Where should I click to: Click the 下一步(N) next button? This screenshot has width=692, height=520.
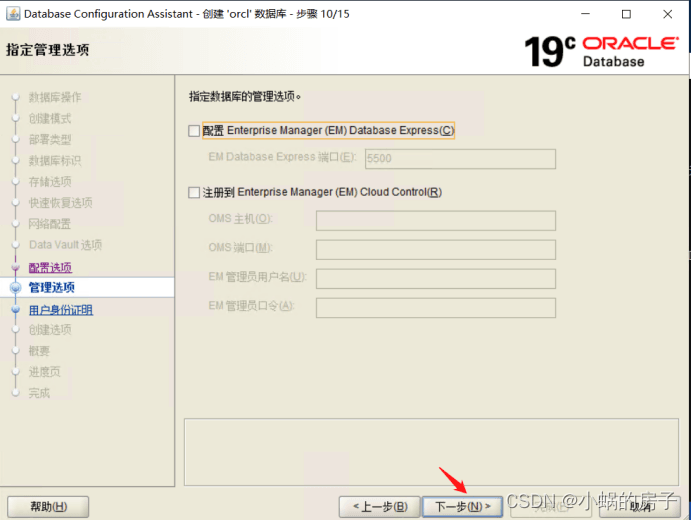463,506
